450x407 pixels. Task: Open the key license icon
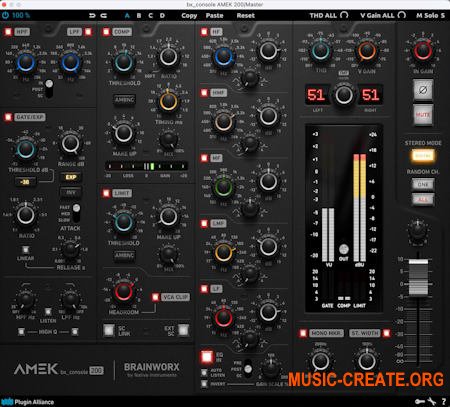419,402
